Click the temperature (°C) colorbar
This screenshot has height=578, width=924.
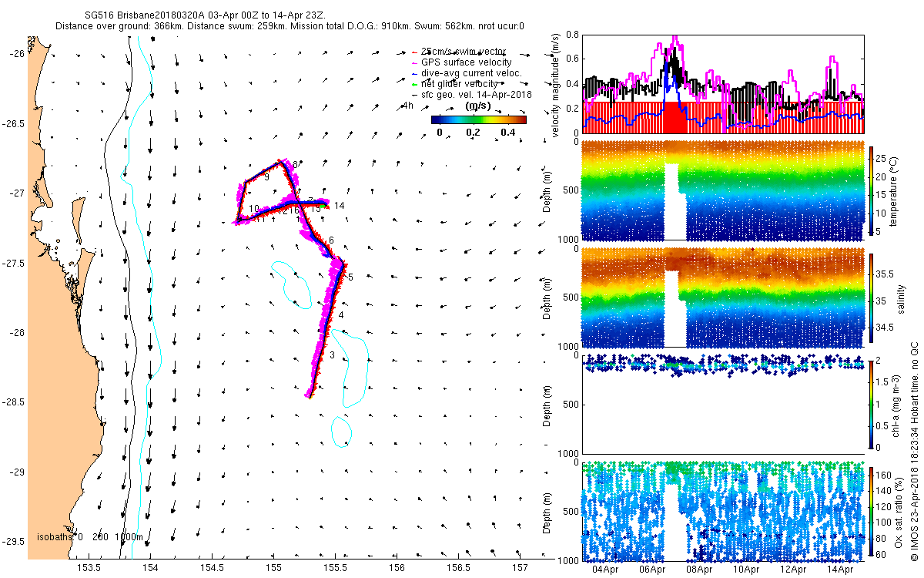(872, 190)
